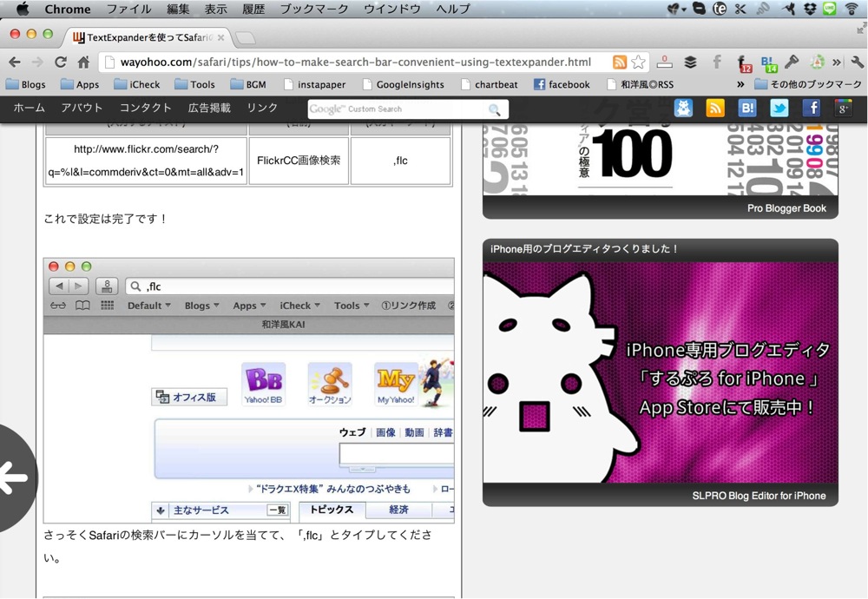The width and height of the screenshot is (868, 599).
Task: Click the GoogleInsights bookmark
Action: [x=404, y=85]
